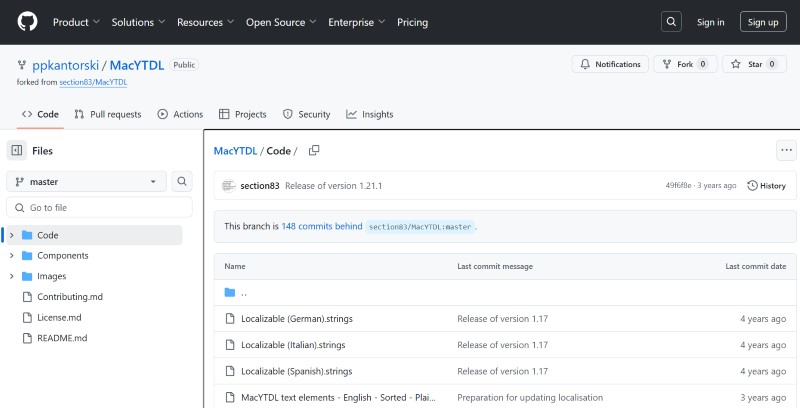800x408 pixels.
Task: Open Localizable (Spanish).strings file
Action: click(x=296, y=371)
